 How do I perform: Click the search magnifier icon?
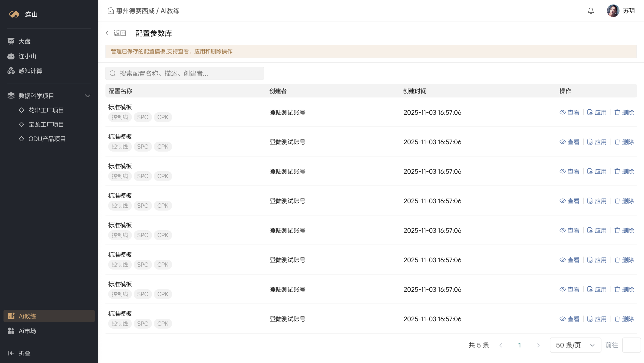112,73
